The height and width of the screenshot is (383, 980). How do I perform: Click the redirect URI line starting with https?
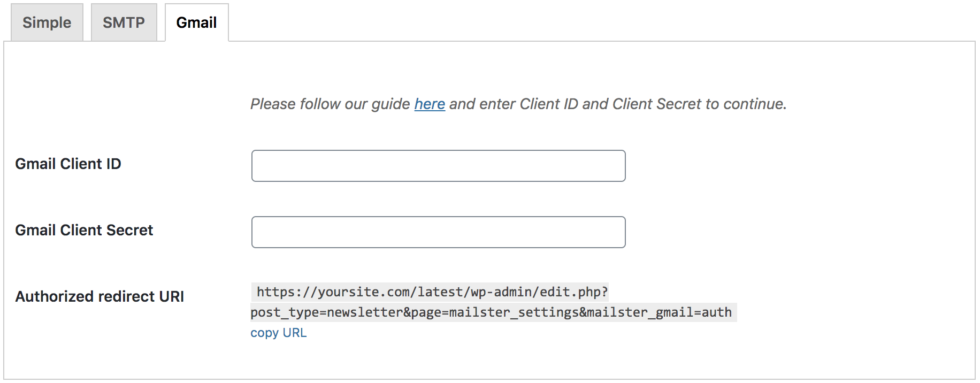(x=432, y=292)
